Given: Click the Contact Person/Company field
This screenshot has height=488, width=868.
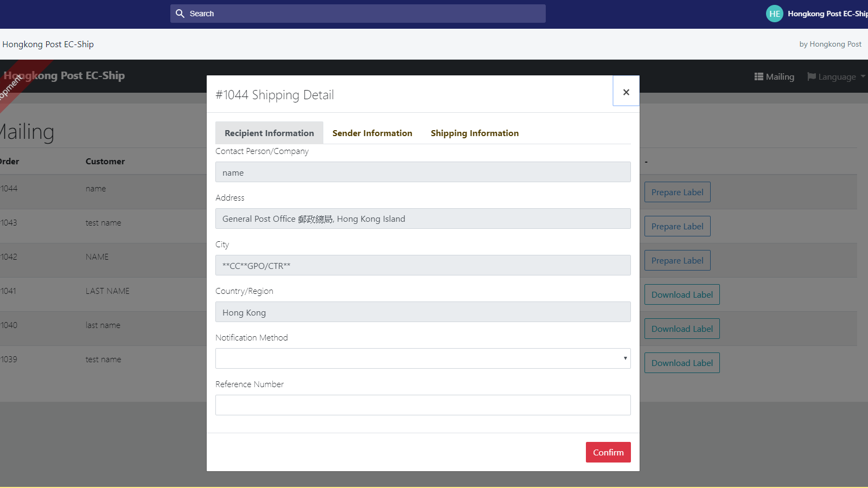Looking at the screenshot, I should tap(423, 172).
